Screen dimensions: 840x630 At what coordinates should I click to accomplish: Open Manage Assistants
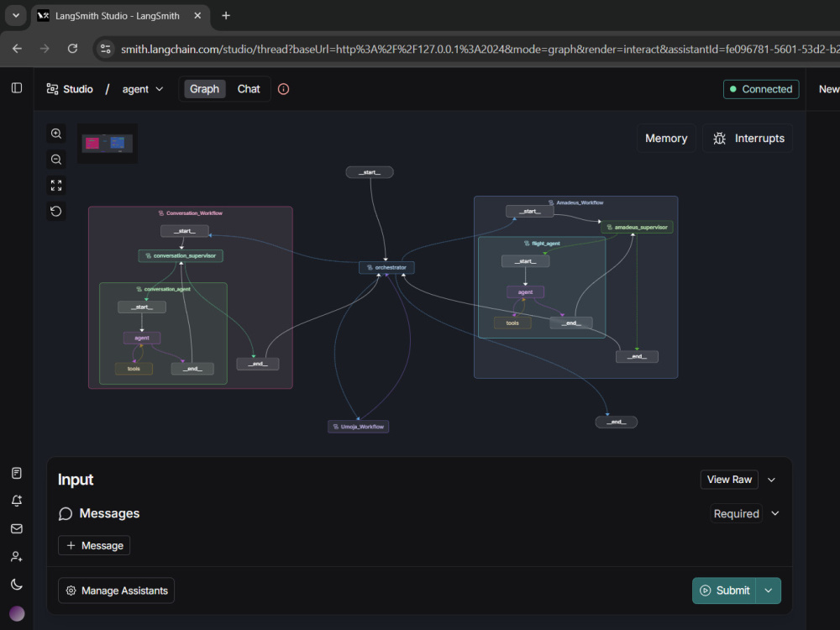(x=116, y=591)
